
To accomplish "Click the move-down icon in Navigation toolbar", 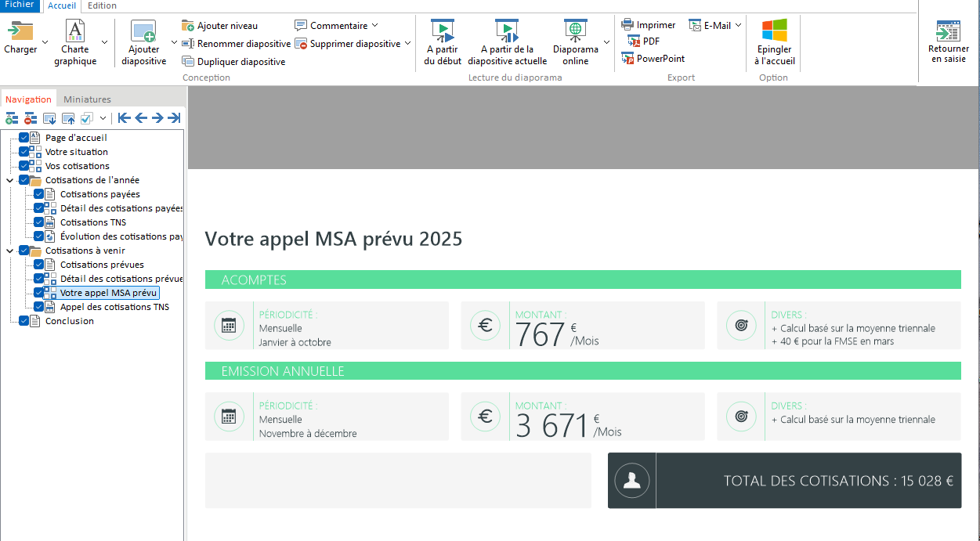I will [49, 118].
